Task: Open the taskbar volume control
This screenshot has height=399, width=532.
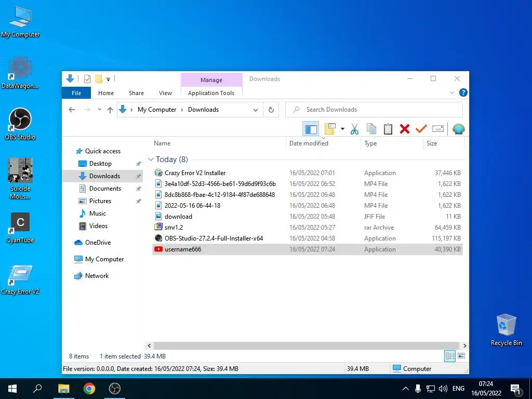Action: (x=443, y=389)
